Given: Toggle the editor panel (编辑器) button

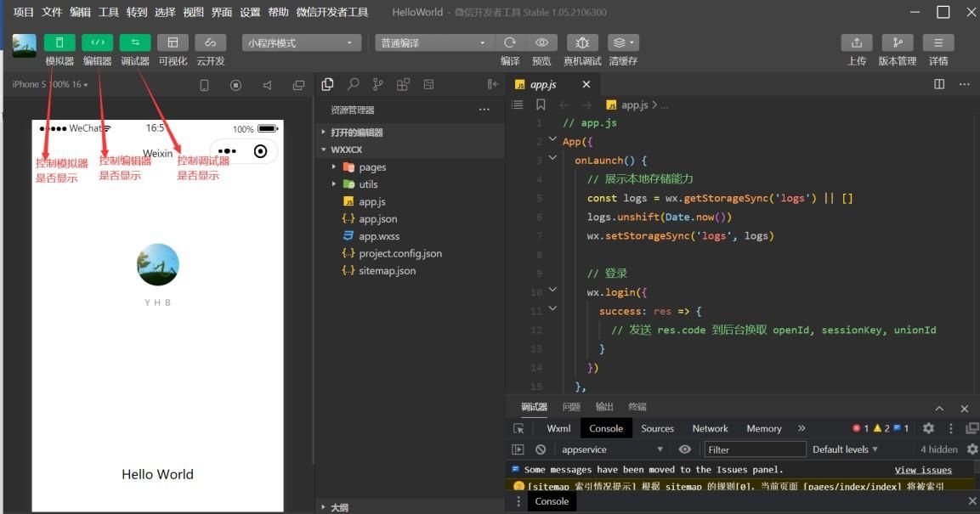Looking at the screenshot, I should 97,42.
